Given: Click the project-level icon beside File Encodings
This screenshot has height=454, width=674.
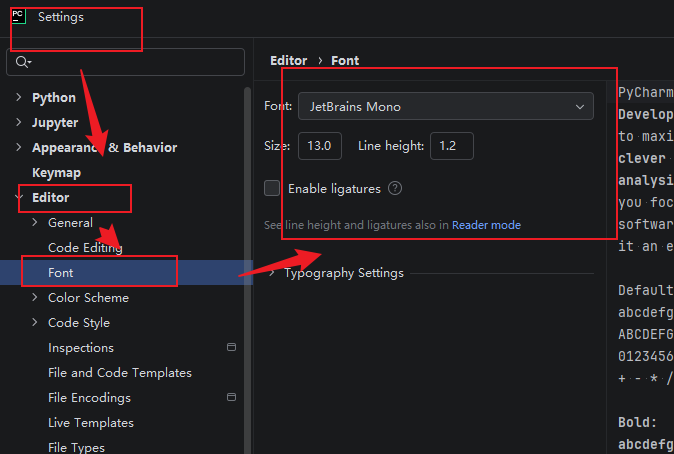Looking at the screenshot, I should [x=231, y=397].
